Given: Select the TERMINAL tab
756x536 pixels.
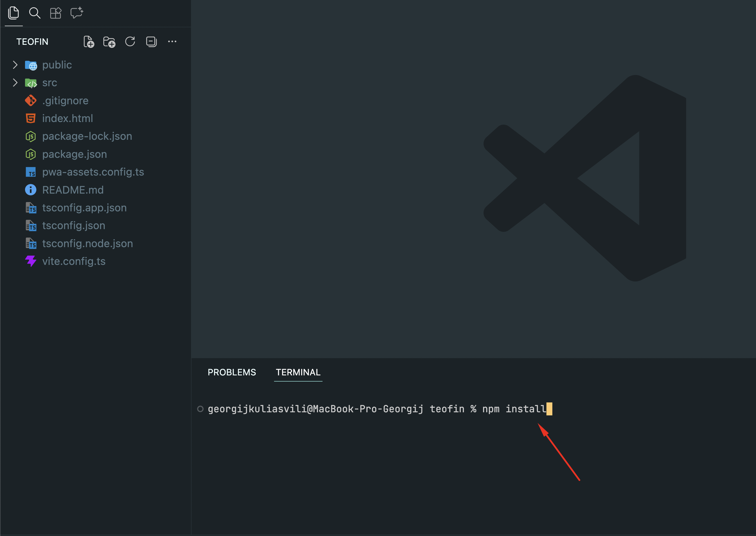Looking at the screenshot, I should click(298, 372).
